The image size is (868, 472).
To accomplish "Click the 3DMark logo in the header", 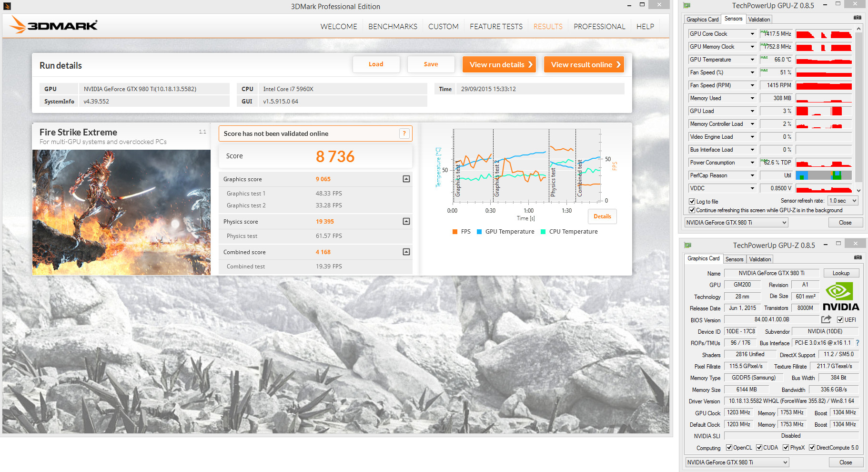I will (54, 25).
